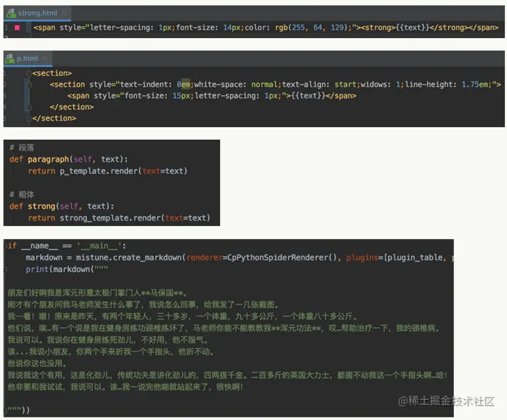
Task: Click the line starting 他非要和我试试
Action: (x=126, y=387)
